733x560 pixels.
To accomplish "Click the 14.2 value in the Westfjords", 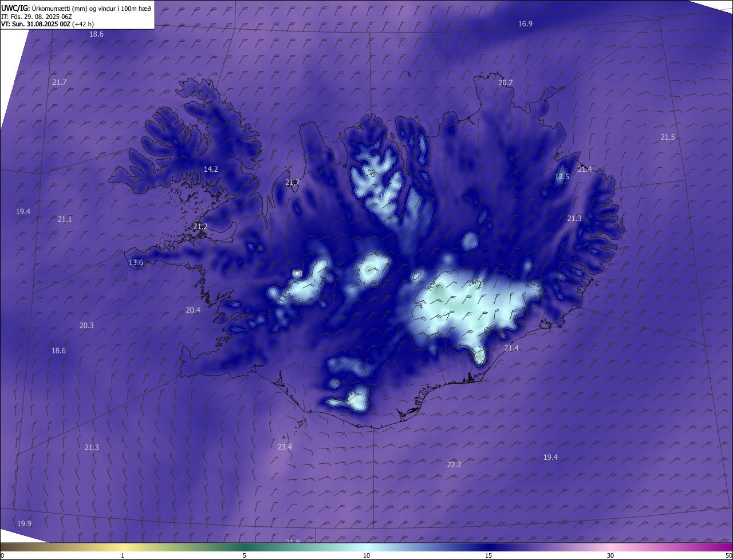I will tap(211, 169).
